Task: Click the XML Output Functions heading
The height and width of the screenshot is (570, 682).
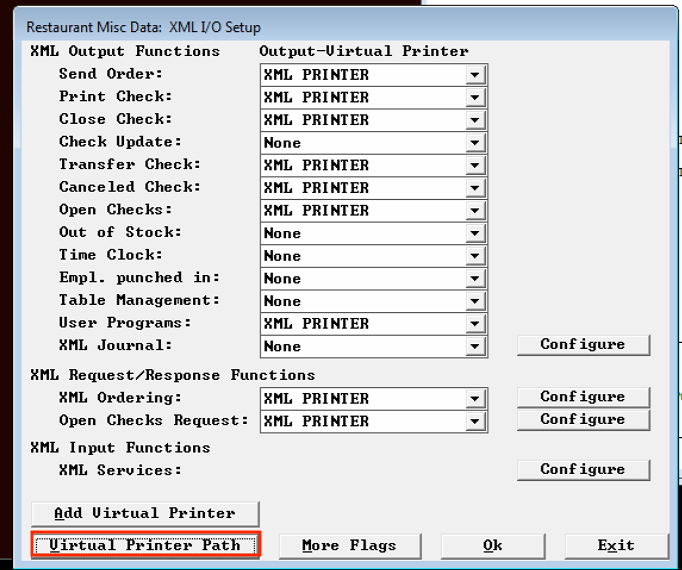Action: 125,51
